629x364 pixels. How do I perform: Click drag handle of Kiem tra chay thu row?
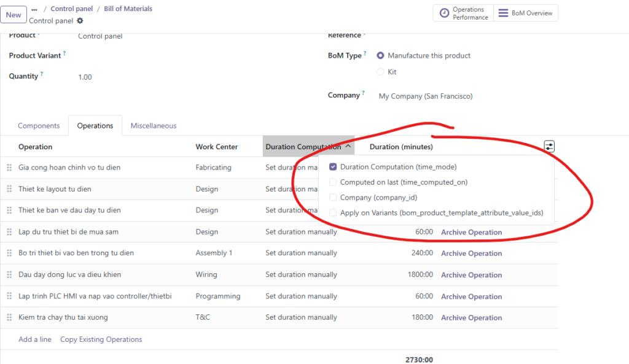pos(9,317)
